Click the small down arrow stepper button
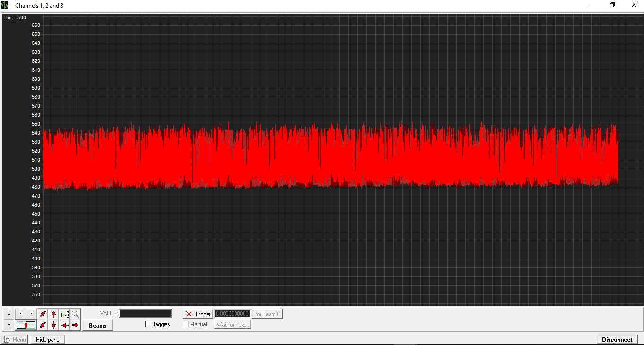 [x=9, y=325]
